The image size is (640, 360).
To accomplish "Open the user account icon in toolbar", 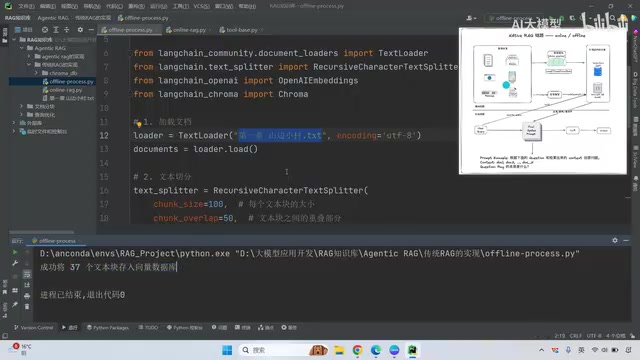I will [x=471, y=18].
